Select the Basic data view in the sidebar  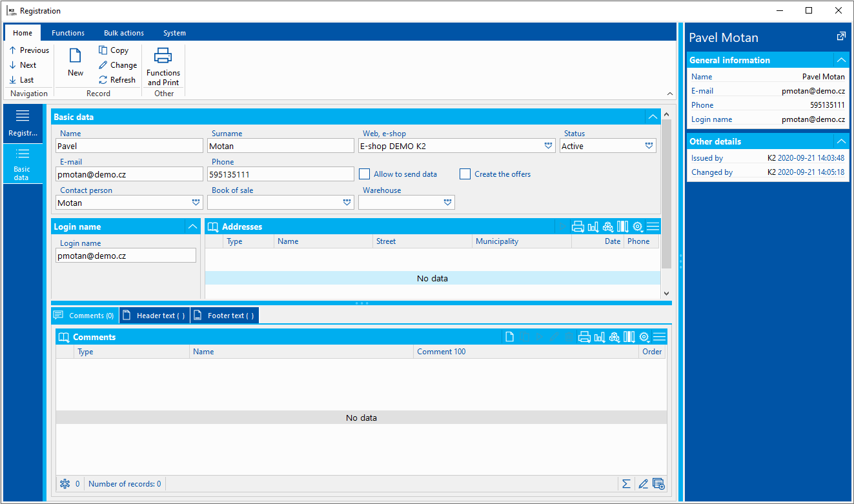[x=23, y=163]
